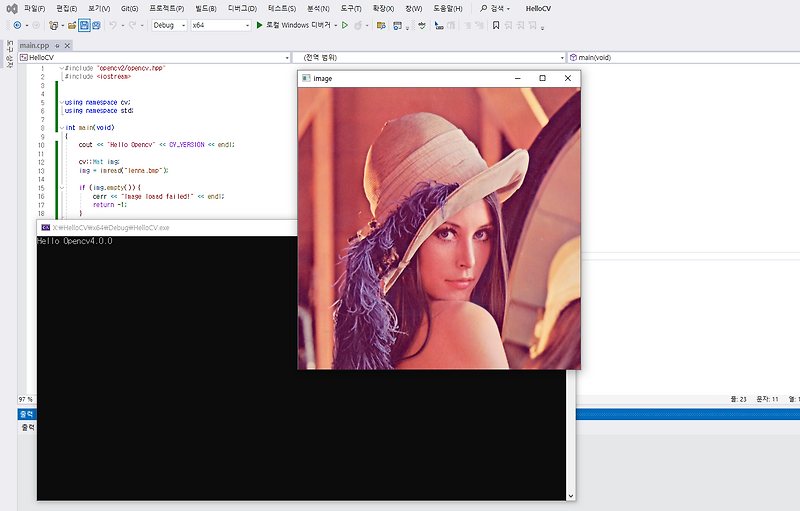
Task: Click the redo arrow icon
Action: pos(132,25)
